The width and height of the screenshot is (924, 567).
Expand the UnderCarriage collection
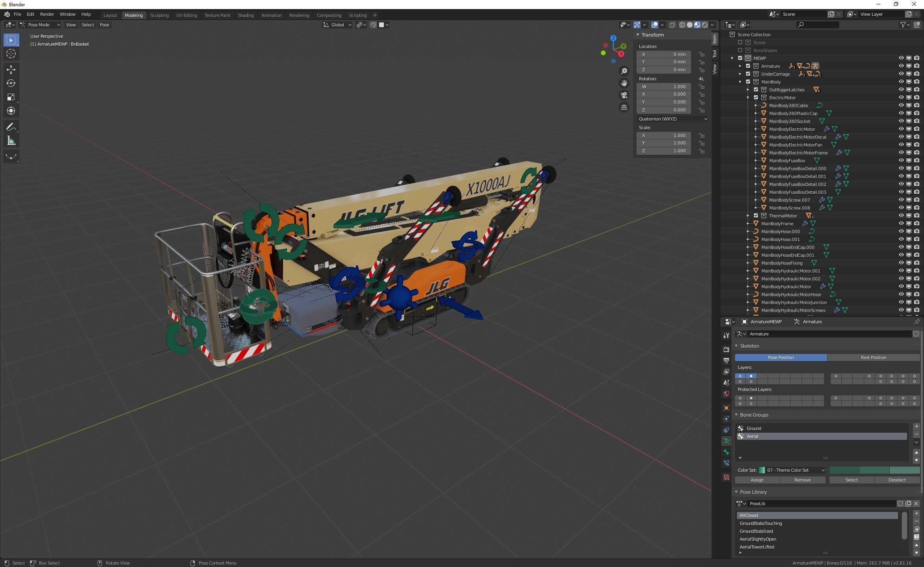click(740, 74)
